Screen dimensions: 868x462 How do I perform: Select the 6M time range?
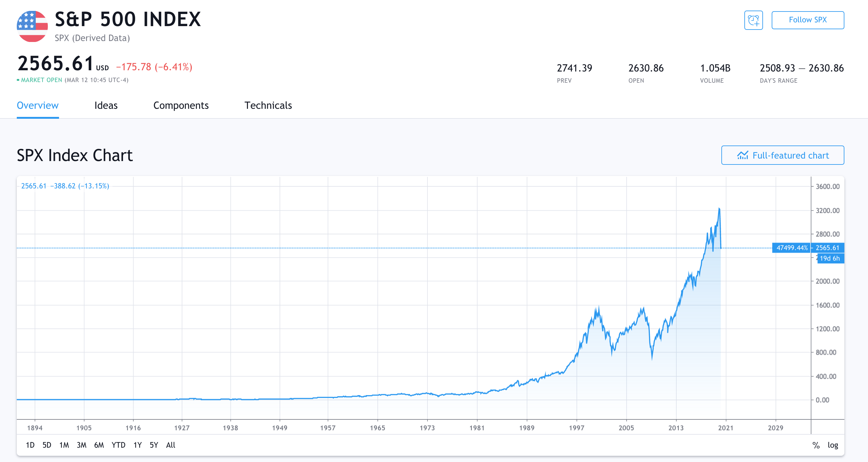(x=99, y=445)
